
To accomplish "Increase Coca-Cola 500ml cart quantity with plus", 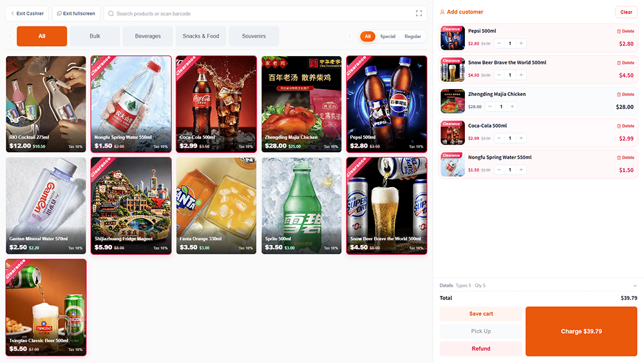I will click(521, 138).
